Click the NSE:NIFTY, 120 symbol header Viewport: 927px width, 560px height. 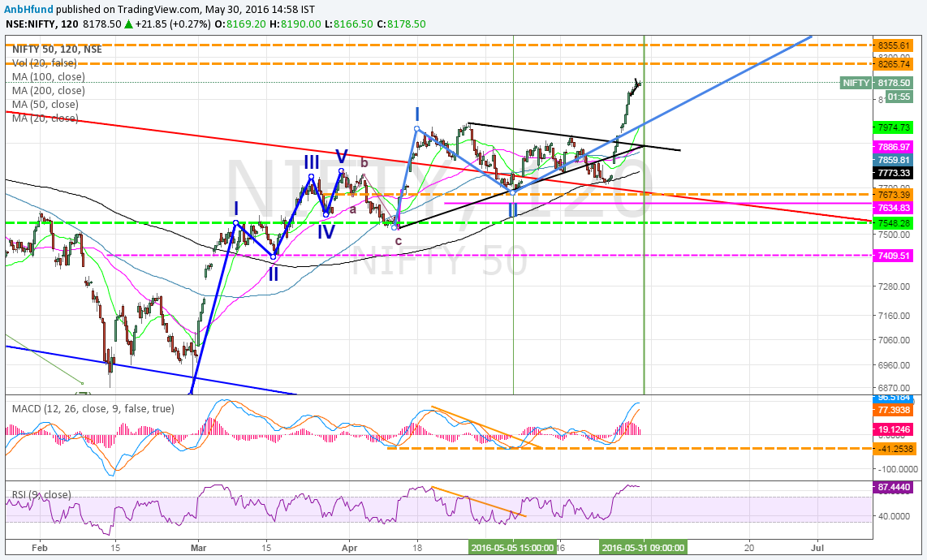[41, 24]
